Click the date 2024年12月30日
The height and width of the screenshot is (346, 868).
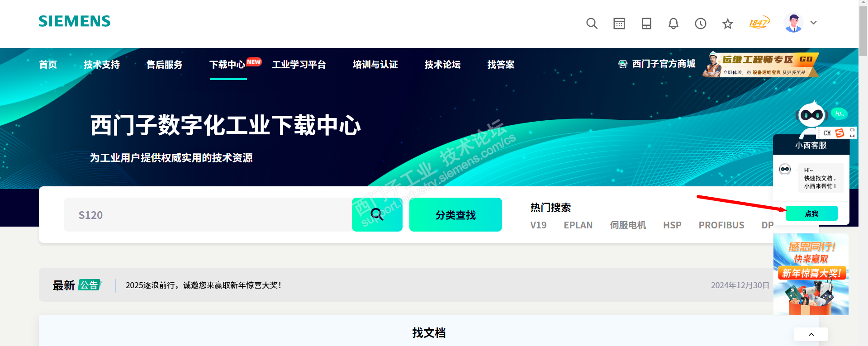(740, 285)
